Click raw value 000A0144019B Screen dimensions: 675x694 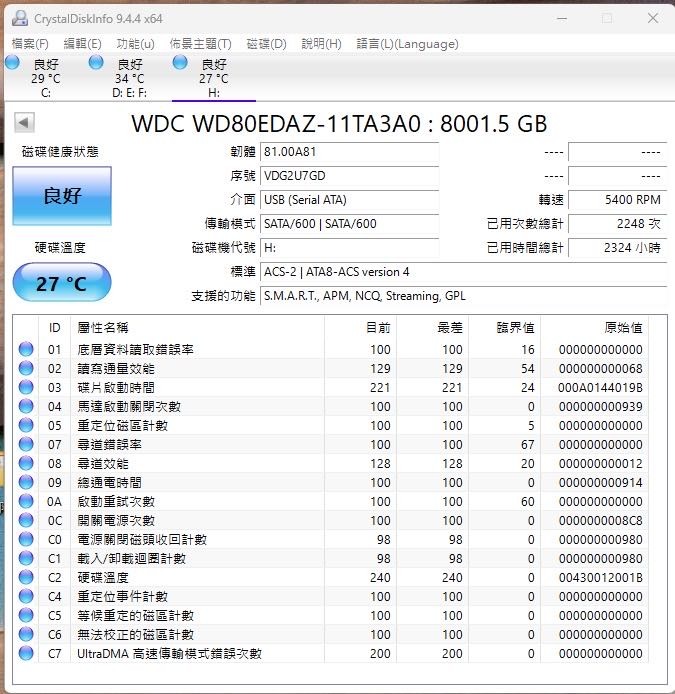(x=600, y=388)
